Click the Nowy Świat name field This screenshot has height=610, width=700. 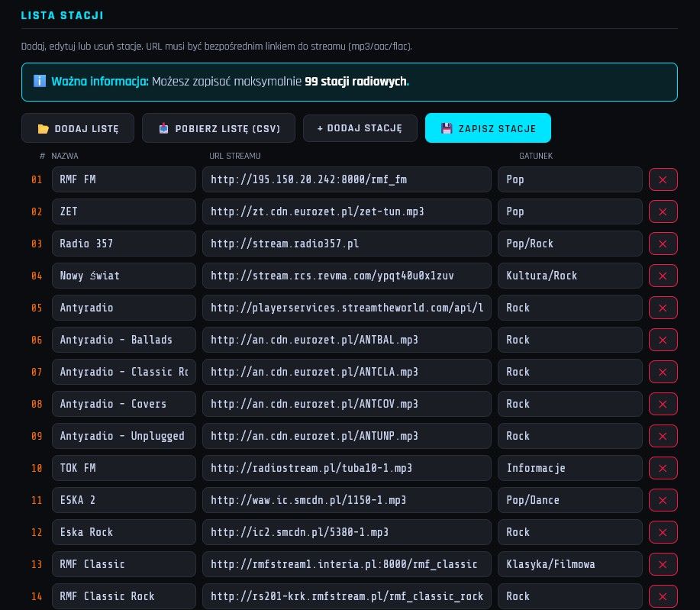coord(124,276)
